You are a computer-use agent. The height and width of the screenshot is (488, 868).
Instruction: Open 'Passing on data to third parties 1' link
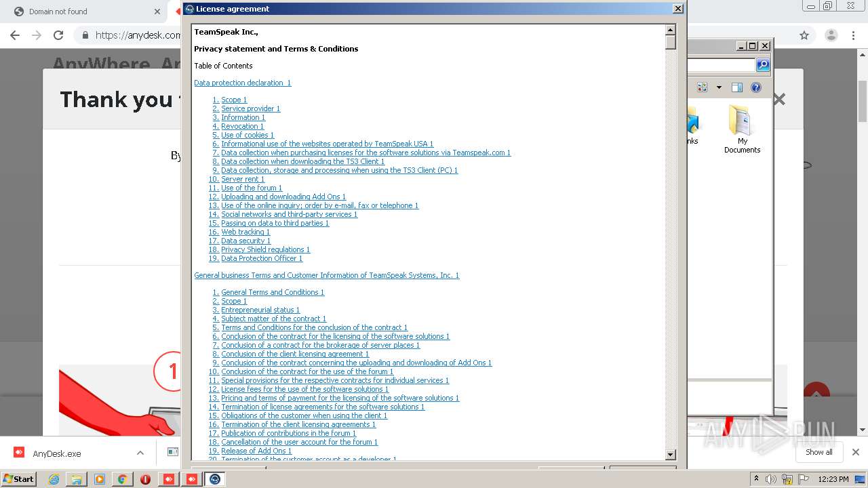click(275, 223)
